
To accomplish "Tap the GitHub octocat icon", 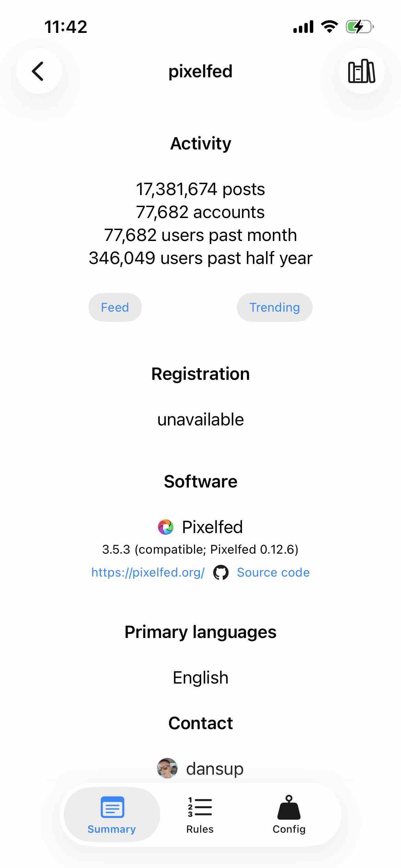I will [x=221, y=572].
